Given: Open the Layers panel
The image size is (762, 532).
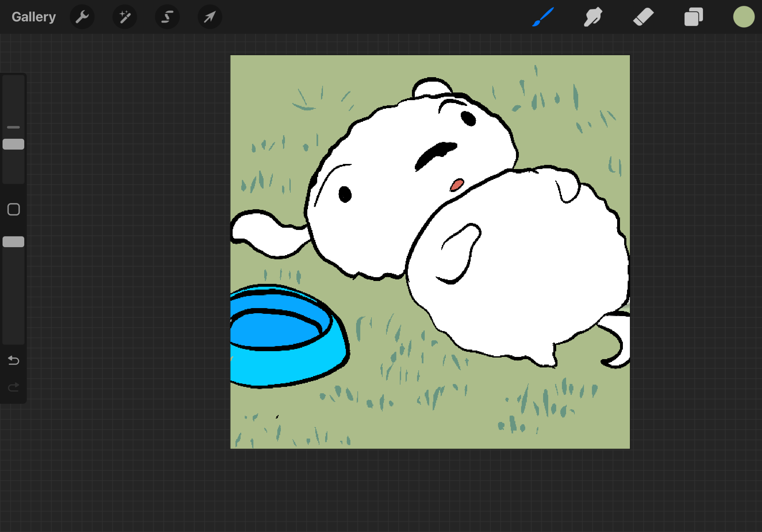Looking at the screenshot, I should click(x=693, y=17).
